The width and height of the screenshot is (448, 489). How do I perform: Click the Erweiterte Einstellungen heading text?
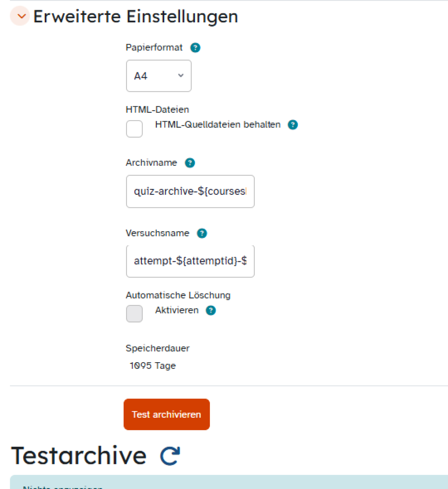(x=136, y=16)
